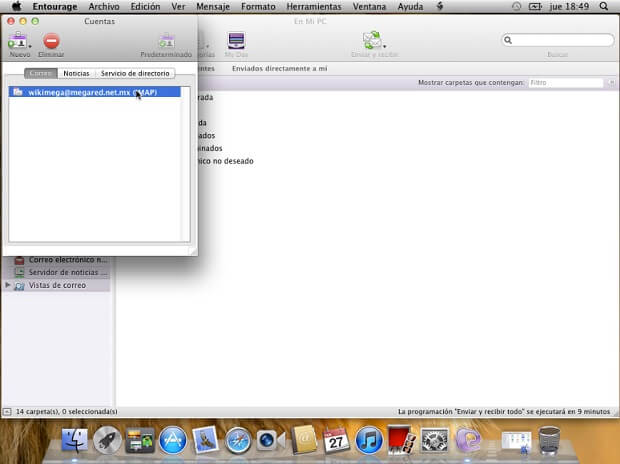Open App Store from the Dock
This screenshot has height=464, width=620.
pyautogui.click(x=173, y=440)
